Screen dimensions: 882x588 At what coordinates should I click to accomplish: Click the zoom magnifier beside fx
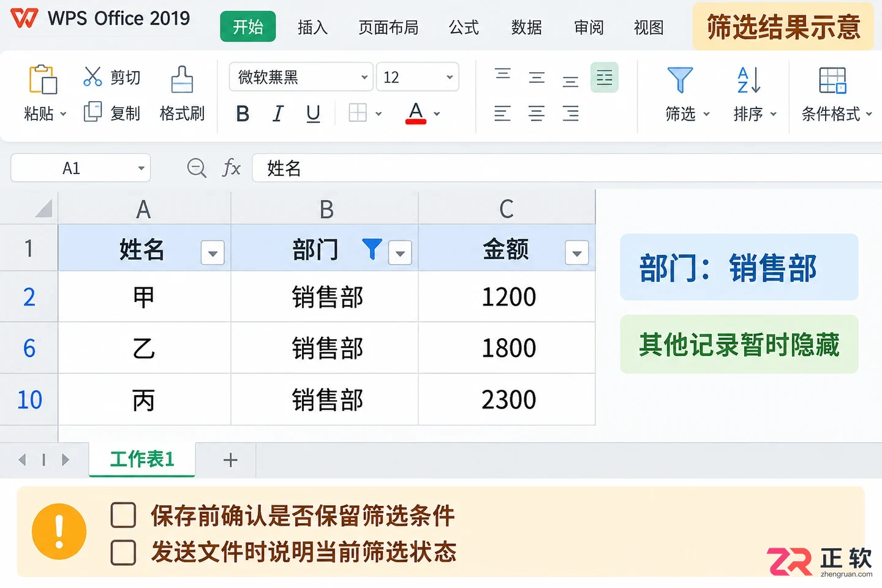coord(197,168)
